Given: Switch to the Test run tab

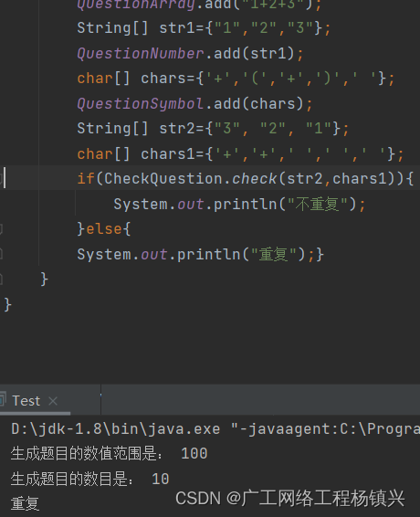Looking at the screenshot, I should click(x=26, y=401).
